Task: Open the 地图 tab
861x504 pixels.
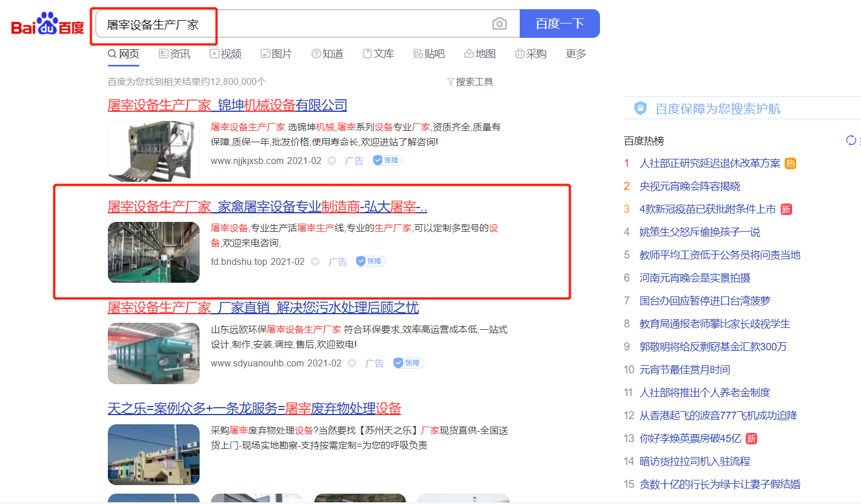Action: pos(480,54)
